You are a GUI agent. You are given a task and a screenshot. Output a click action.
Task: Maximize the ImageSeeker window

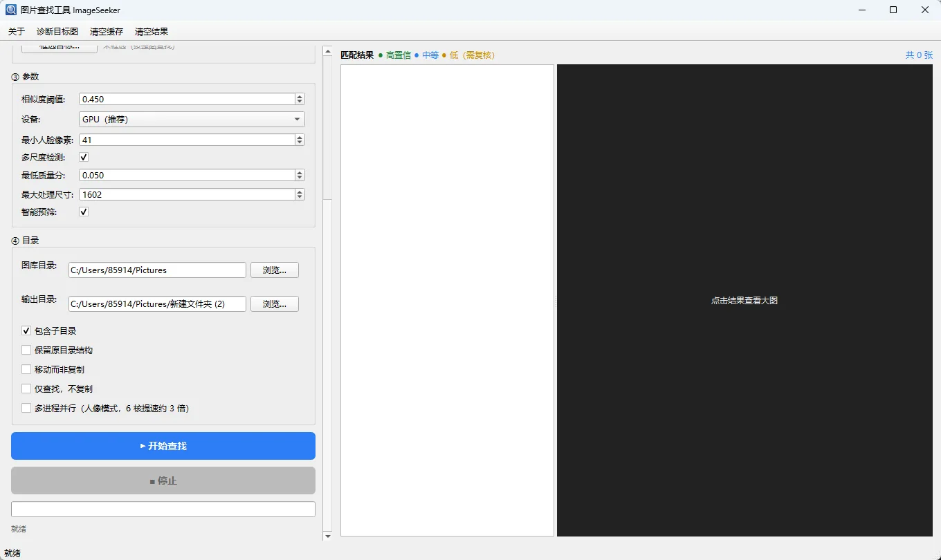click(x=893, y=10)
